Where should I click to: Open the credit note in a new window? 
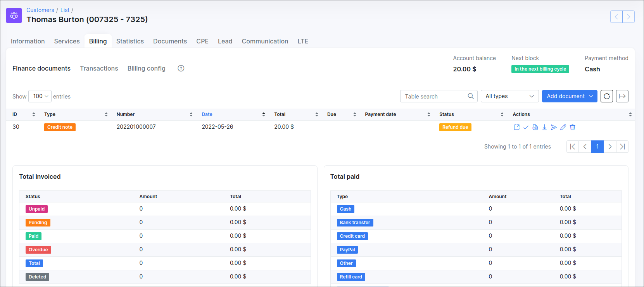(x=516, y=127)
